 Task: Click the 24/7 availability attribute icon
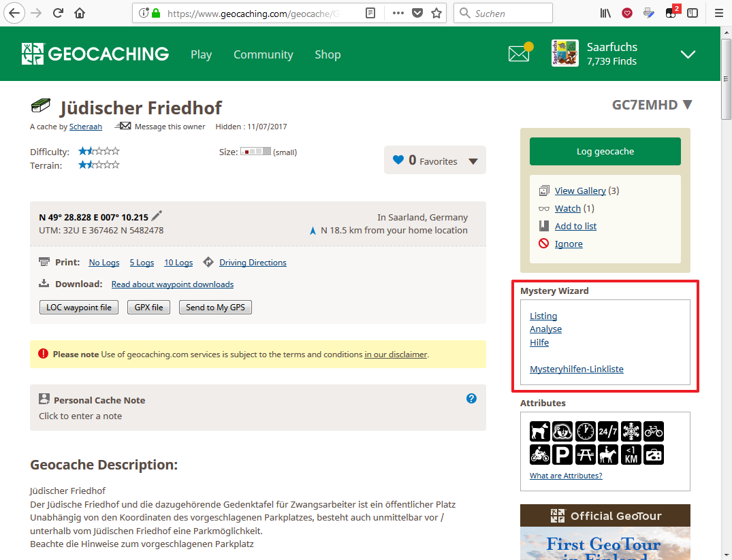tap(608, 431)
